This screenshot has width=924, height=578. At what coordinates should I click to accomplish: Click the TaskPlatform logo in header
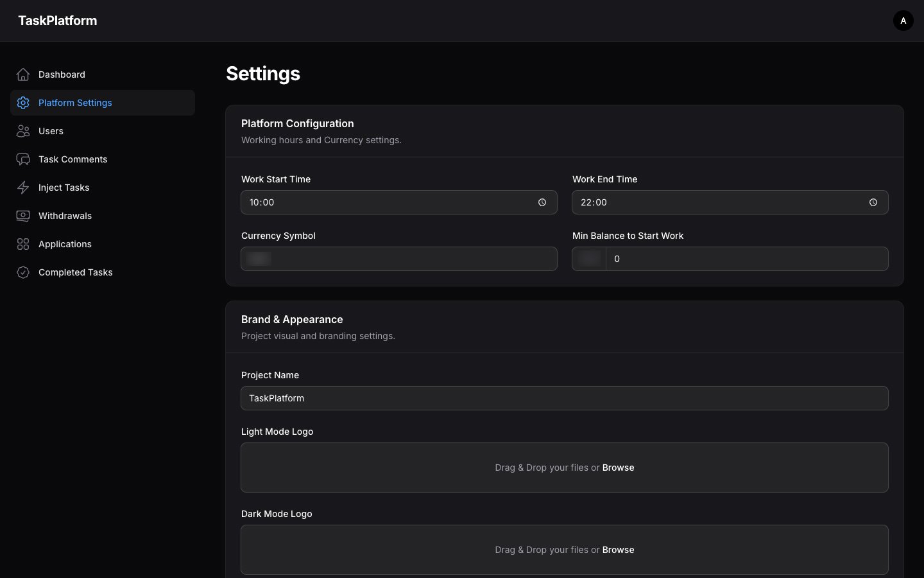tap(58, 21)
